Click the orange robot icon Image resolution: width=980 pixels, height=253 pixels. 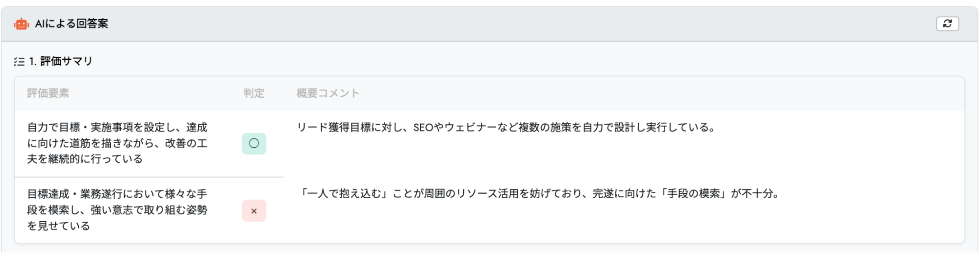coord(21,23)
